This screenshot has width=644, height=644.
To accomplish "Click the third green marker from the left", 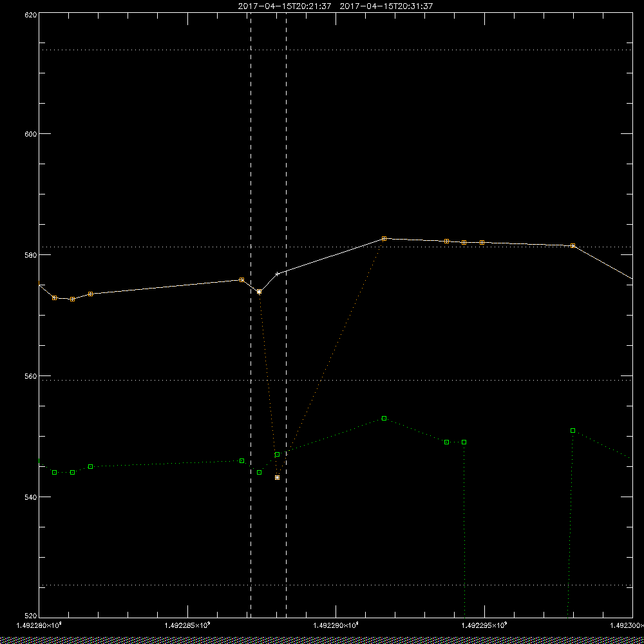I will (x=91, y=466).
